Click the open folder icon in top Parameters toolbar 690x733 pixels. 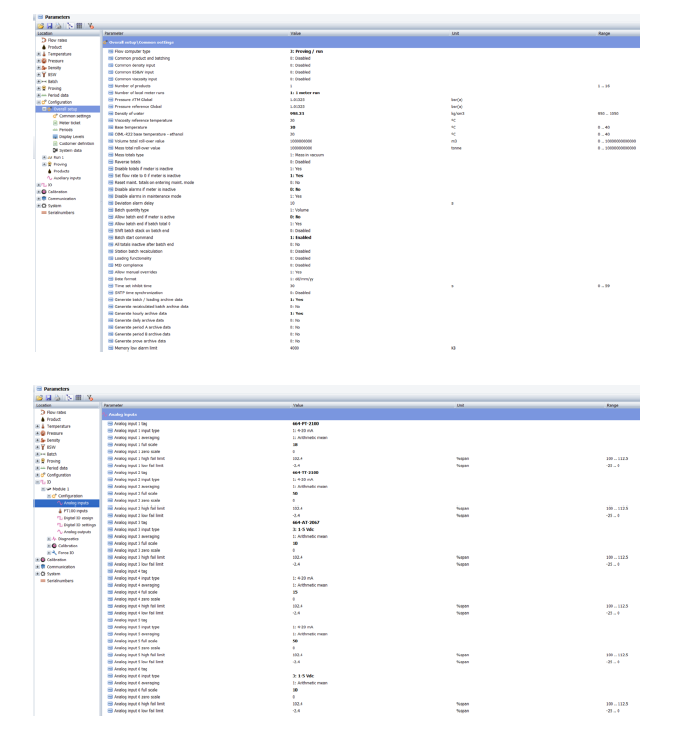[x=41, y=26]
